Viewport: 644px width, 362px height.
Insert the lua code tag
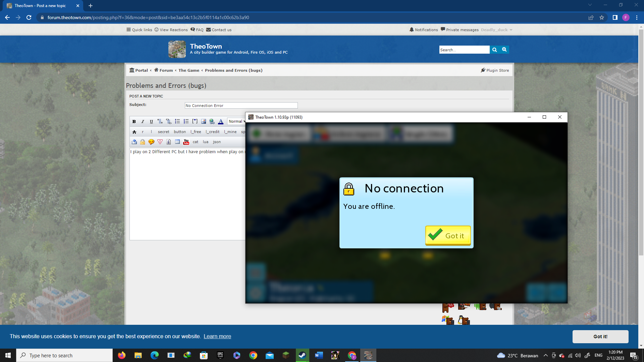click(206, 142)
